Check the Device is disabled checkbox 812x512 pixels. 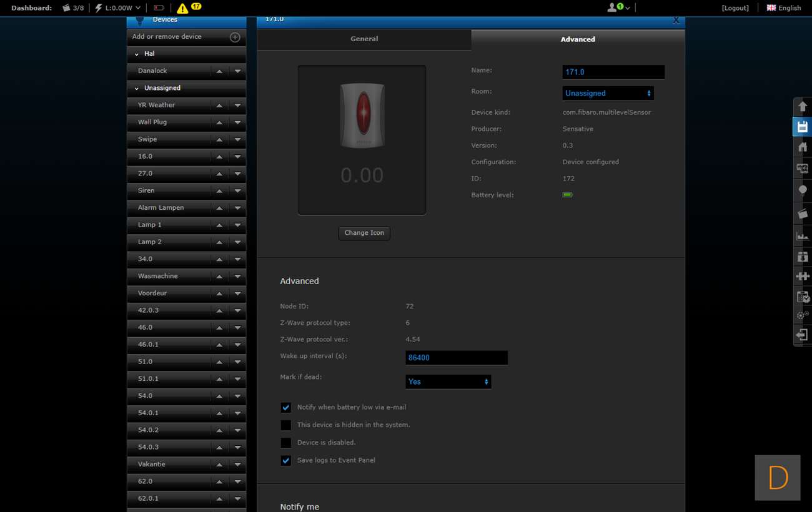pyautogui.click(x=286, y=443)
